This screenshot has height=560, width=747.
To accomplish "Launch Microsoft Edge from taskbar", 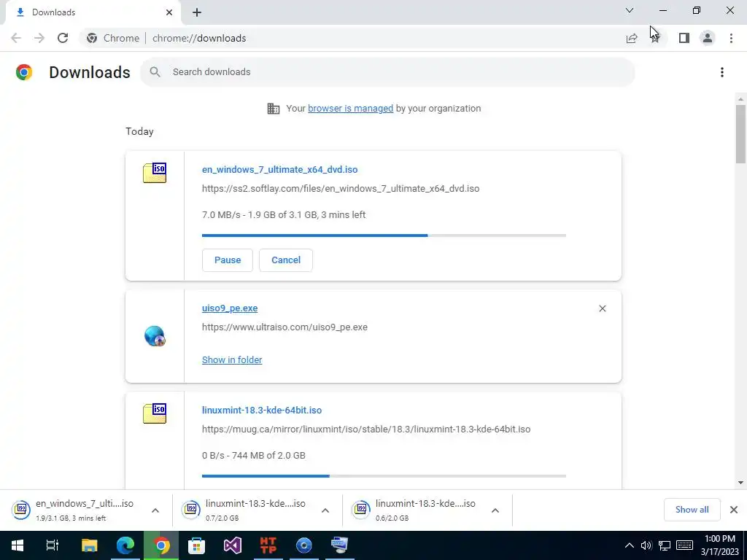I will coord(125,545).
